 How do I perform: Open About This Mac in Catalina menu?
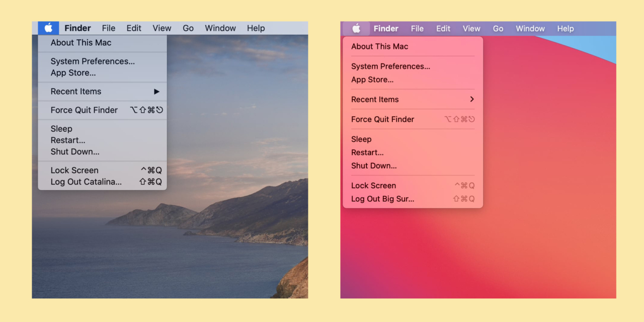(x=81, y=43)
